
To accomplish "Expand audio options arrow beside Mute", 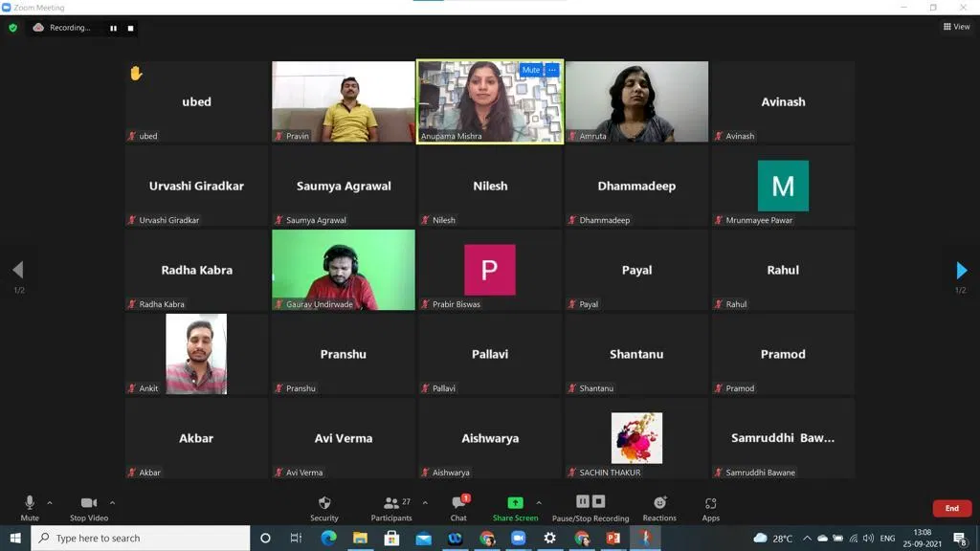I will tap(50, 503).
